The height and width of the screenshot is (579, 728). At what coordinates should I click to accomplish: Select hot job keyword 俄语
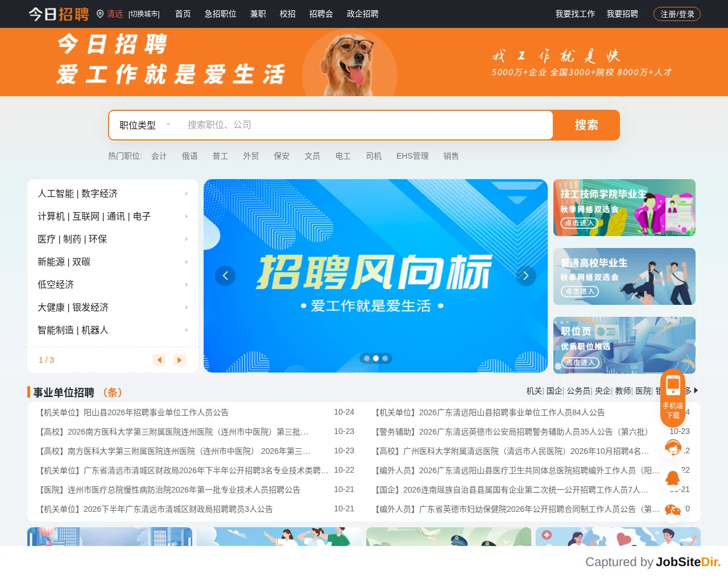click(190, 156)
